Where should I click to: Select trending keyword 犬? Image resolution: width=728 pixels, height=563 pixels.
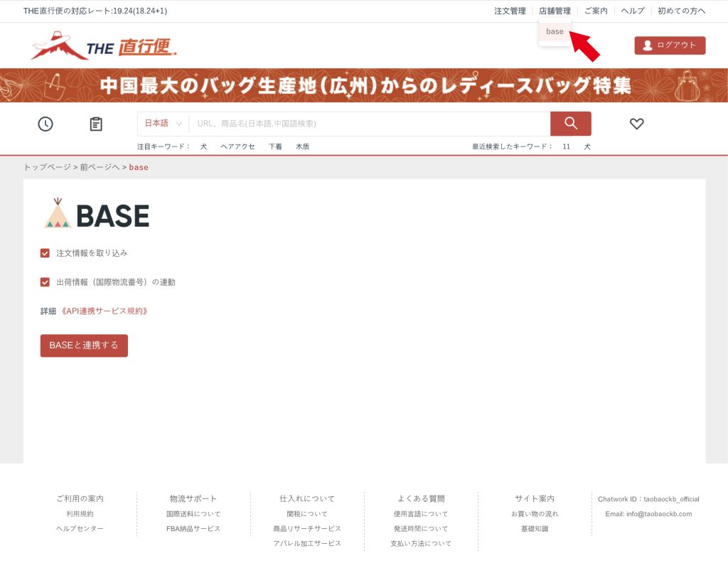coord(203,146)
